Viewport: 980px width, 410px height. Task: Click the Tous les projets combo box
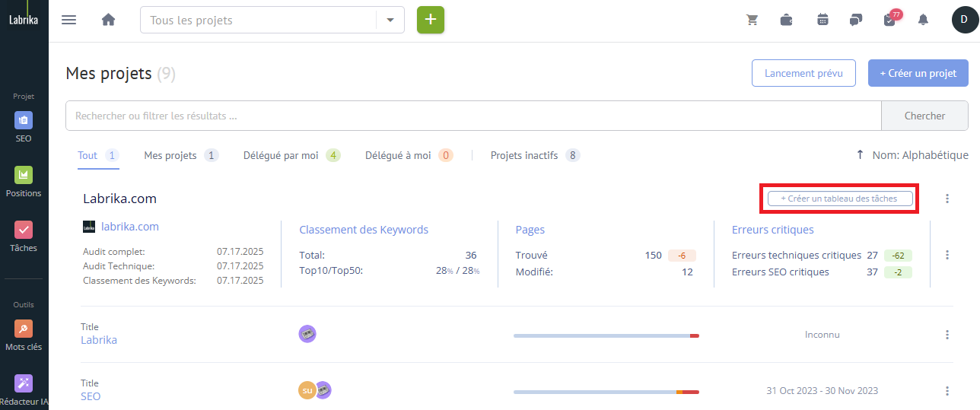click(x=272, y=20)
